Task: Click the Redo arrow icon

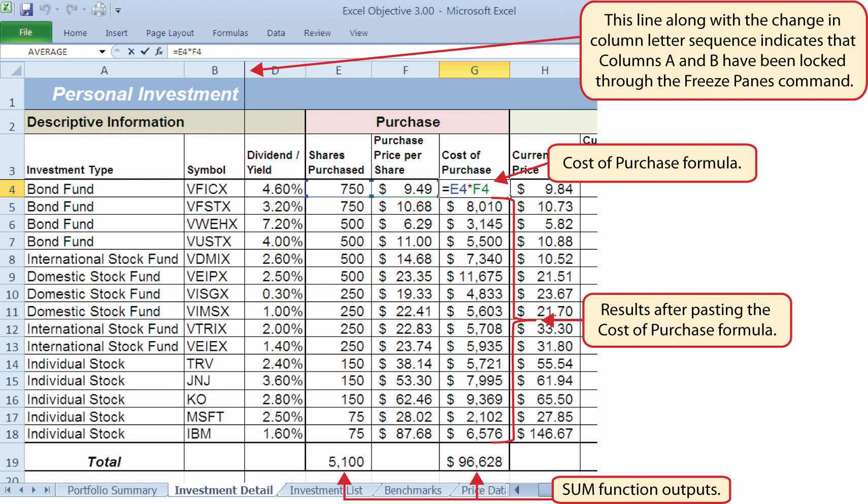Action: 71,9
